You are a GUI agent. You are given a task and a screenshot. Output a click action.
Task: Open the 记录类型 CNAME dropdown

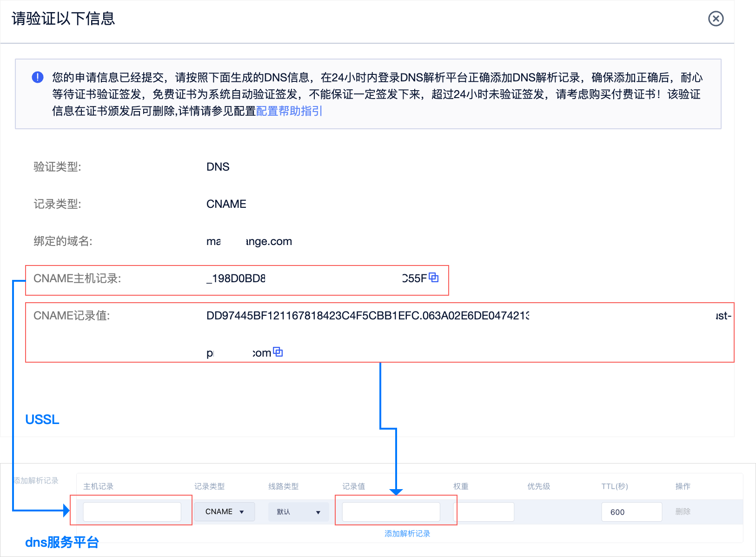click(x=224, y=511)
